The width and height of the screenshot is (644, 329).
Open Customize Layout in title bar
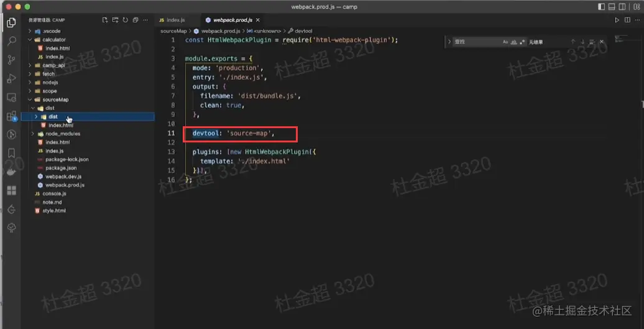pyautogui.click(x=637, y=7)
